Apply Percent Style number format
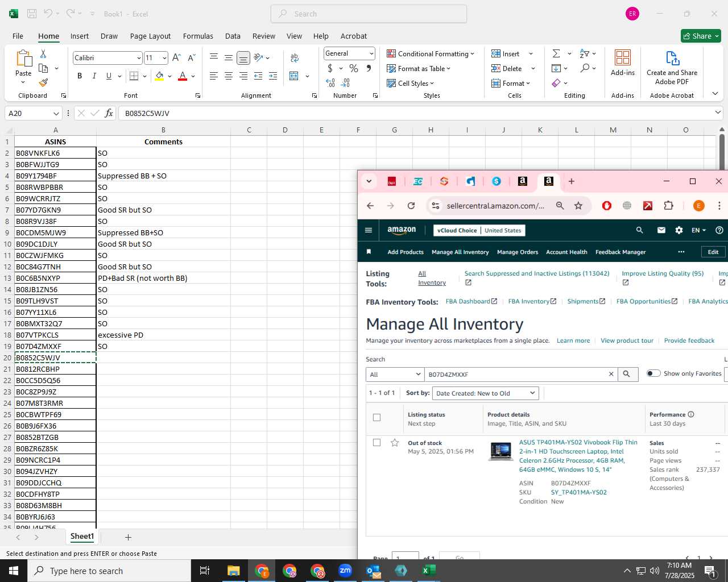Image resolution: width=728 pixels, height=582 pixels. tap(354, 68)
